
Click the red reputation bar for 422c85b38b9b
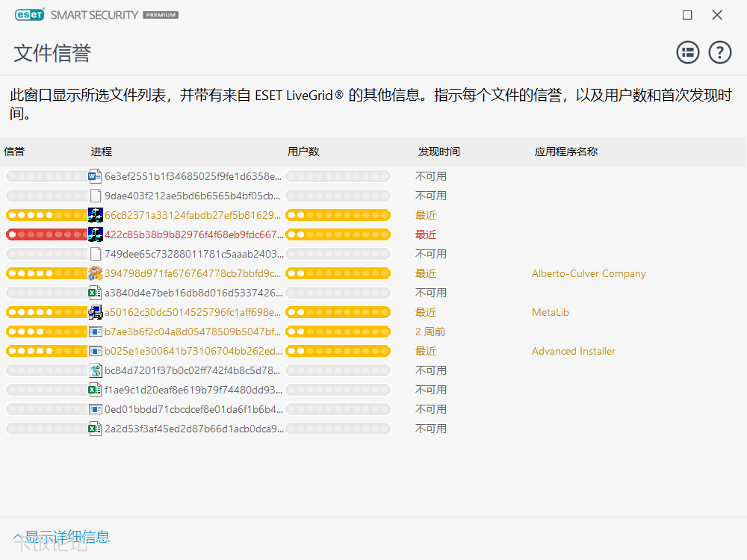pyautogui.click(x=46, y=234)
